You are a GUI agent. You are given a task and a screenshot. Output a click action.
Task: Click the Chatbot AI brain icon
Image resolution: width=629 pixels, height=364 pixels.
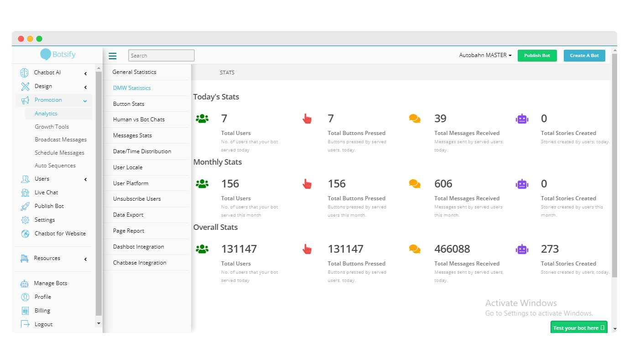(x=25, y=73)
